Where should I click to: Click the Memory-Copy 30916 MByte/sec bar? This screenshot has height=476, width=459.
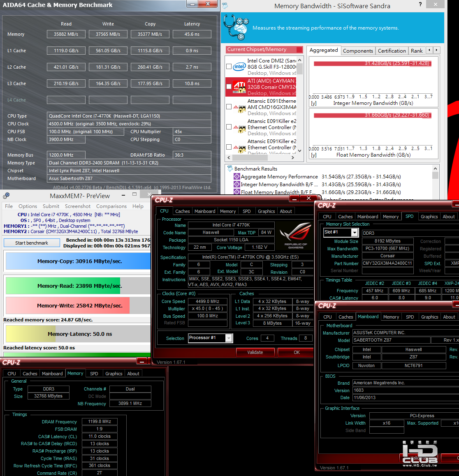pos(79,261)
